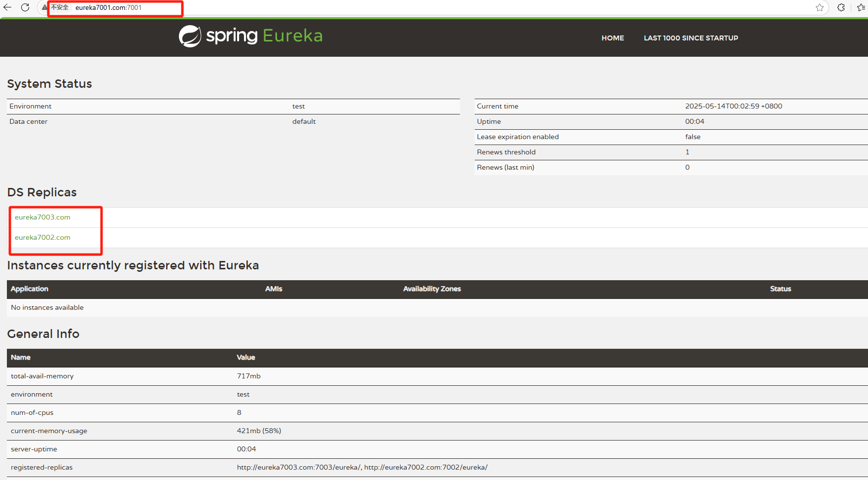Click the Status column header
The image size is (868, 480).
pyautogui.click(x=780, y=289)
